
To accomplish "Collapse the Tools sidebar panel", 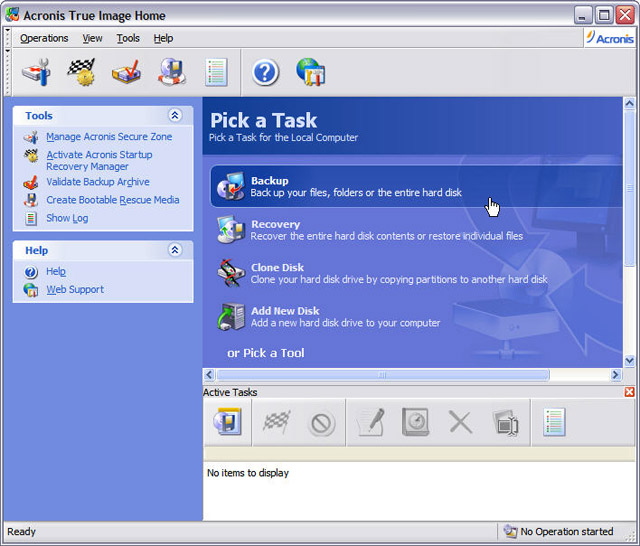I will (x=175, y=115).
